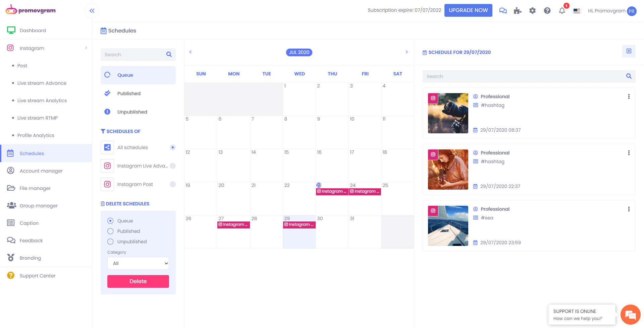Open the chat messages icon in header
The image size is (644, 328).
tap(503, 11)
